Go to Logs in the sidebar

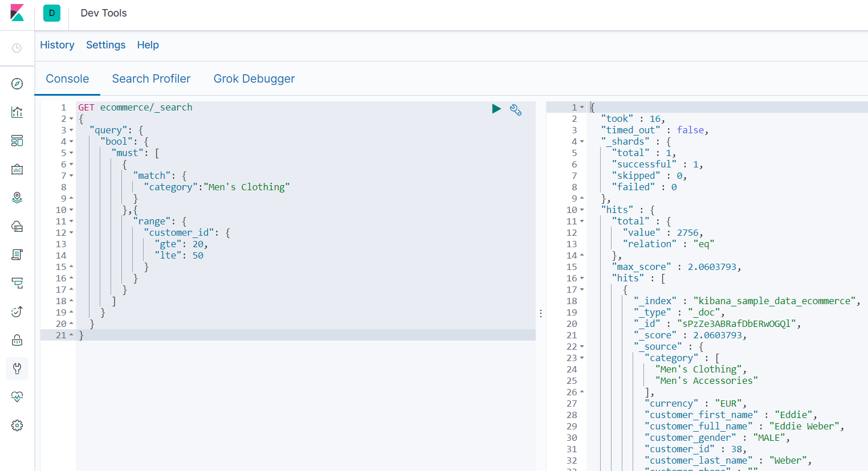pos(17,255)
